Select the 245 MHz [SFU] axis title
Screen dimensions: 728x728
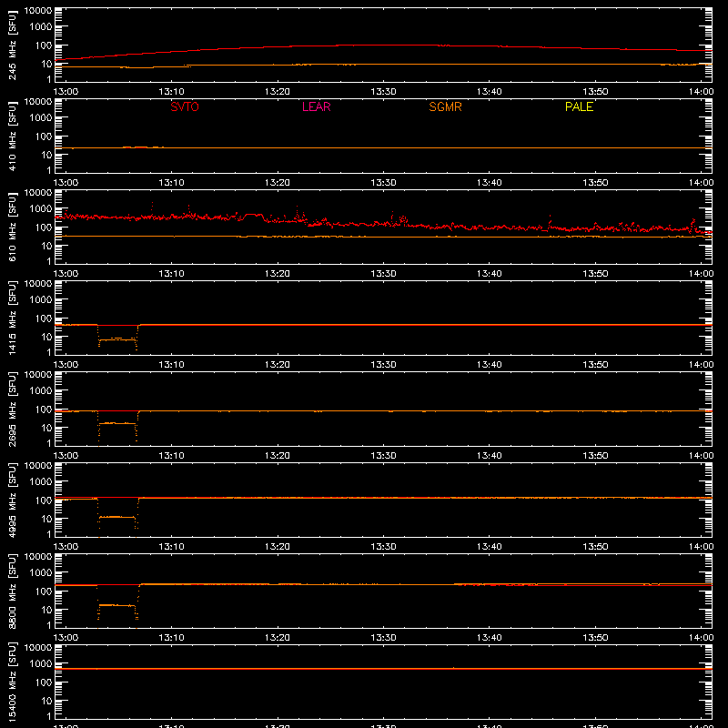point(13,45)
